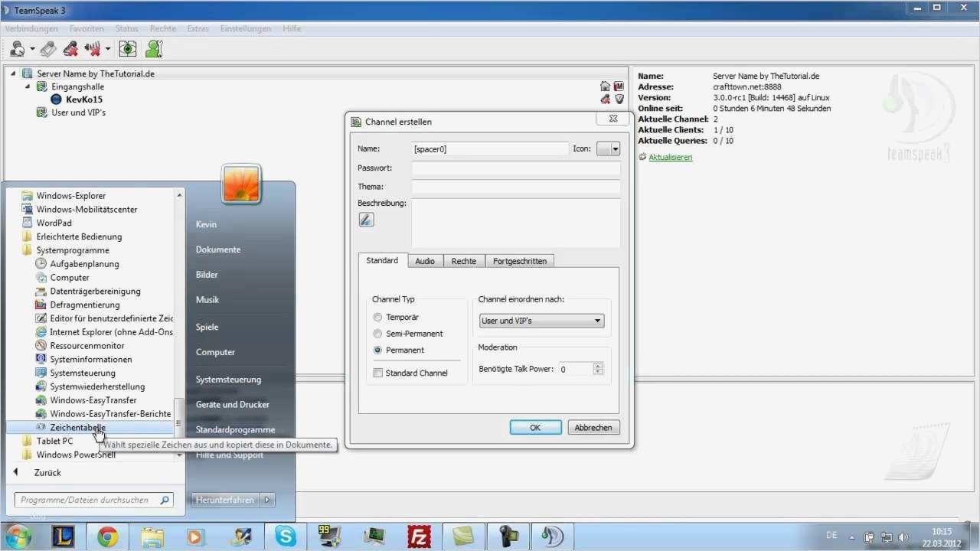Open the channel Icon dropdown
980x551 pixels.
pyautogui.click(x=609, y=149)
